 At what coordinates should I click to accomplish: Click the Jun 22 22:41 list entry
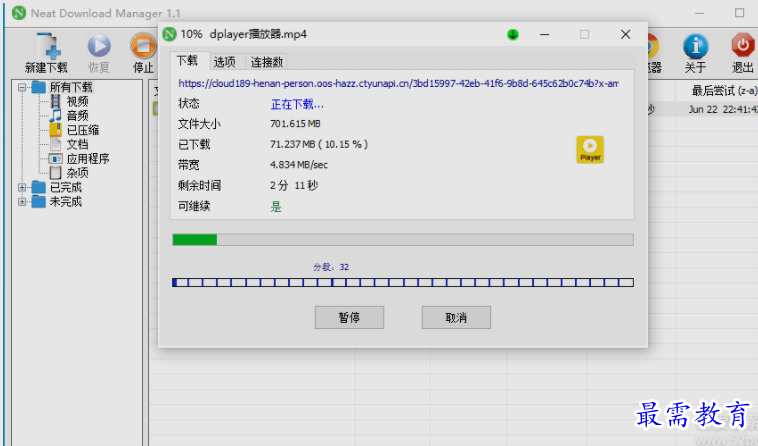pyautogui.click(x=723, y=110)
